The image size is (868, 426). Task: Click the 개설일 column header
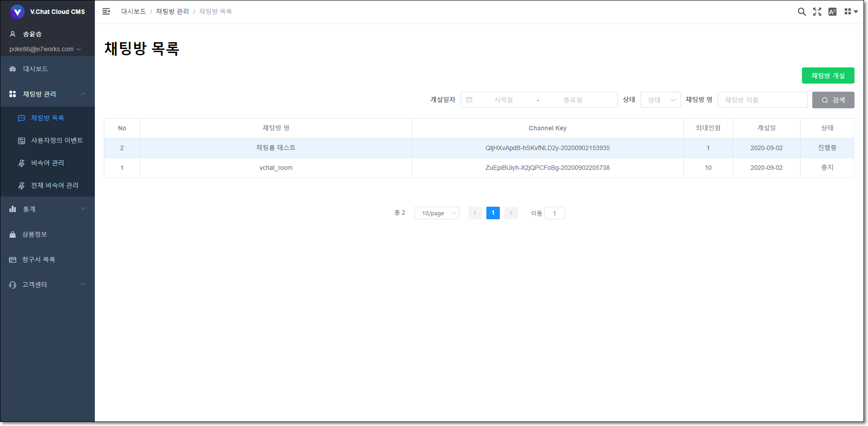pyautogui.click(x=766, y=128)
